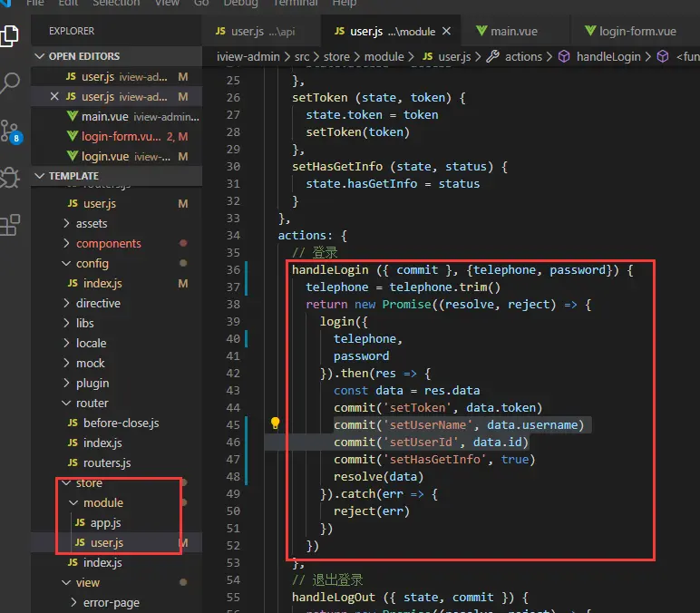Click iview-admin breadcrumb segment
700x613 pixels.
coord(248,57)
